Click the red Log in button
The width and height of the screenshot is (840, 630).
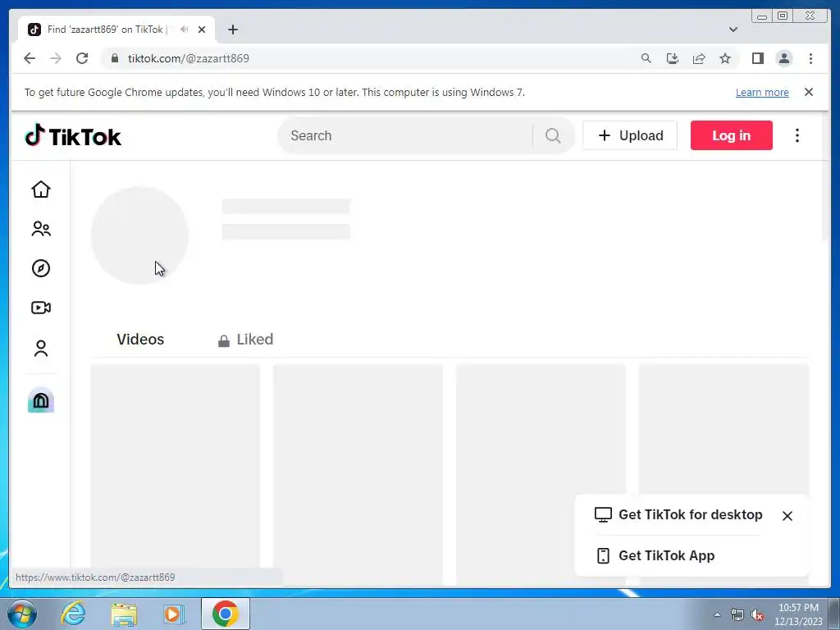731,135
